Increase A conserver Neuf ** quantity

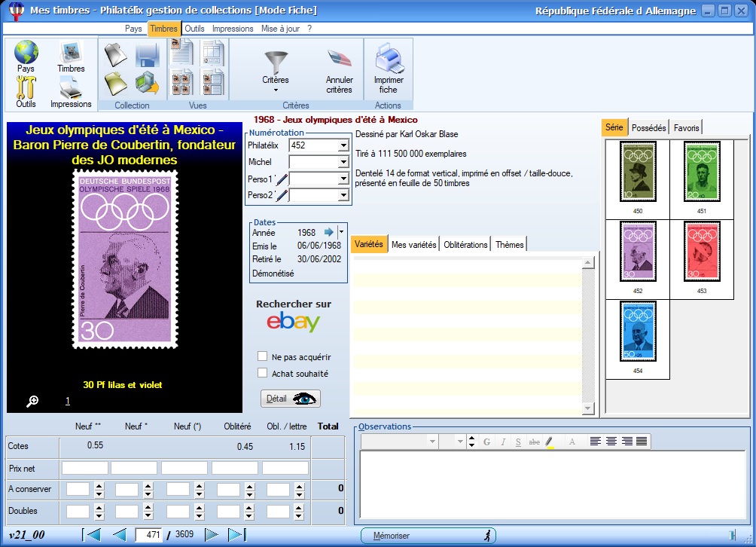pos(99,485)
